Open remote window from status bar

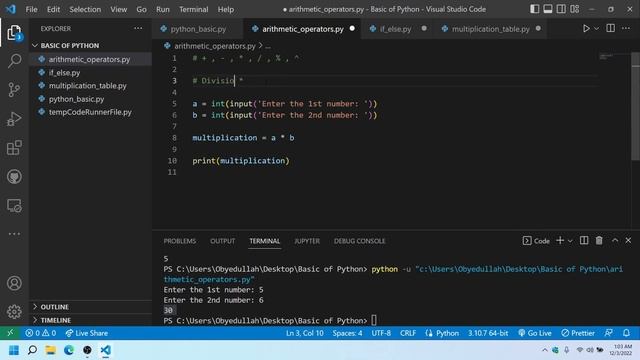(10, 333)
